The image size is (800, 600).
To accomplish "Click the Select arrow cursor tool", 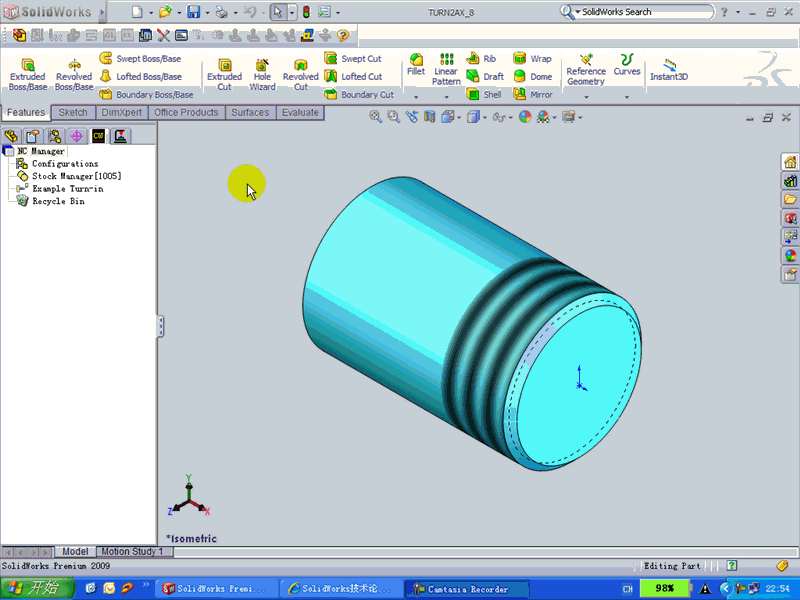I will pyautogui.click(x=278, y=12).
